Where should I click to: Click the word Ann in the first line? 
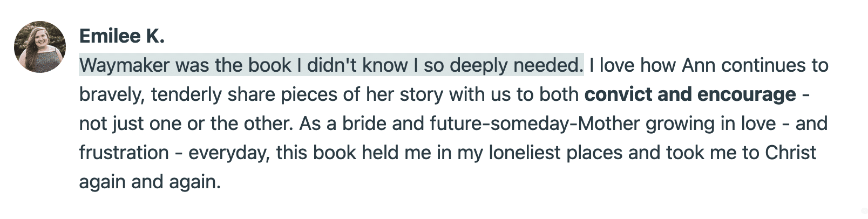pos(699,66)
